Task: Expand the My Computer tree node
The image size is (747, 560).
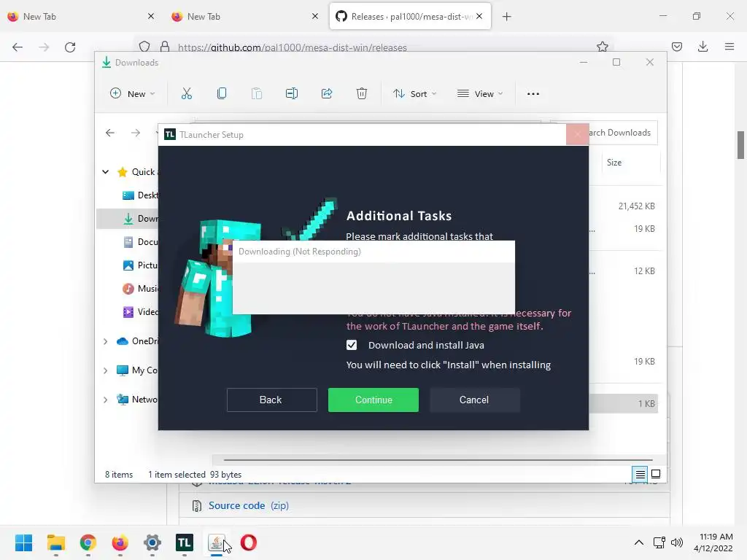Action: (x=106, y=370)
